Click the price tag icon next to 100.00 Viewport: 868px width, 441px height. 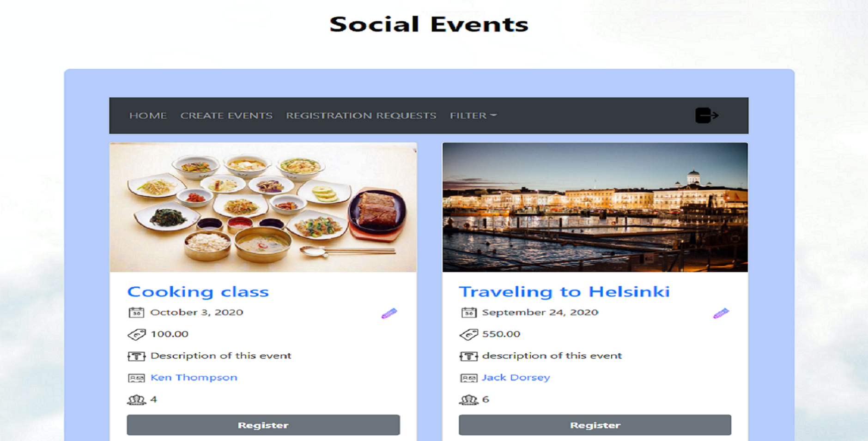click(137, 334)
